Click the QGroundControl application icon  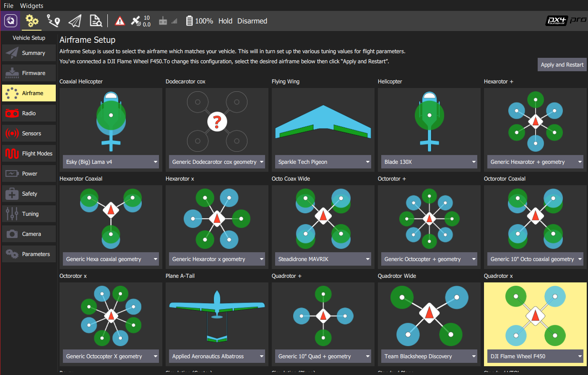point(10,21)
